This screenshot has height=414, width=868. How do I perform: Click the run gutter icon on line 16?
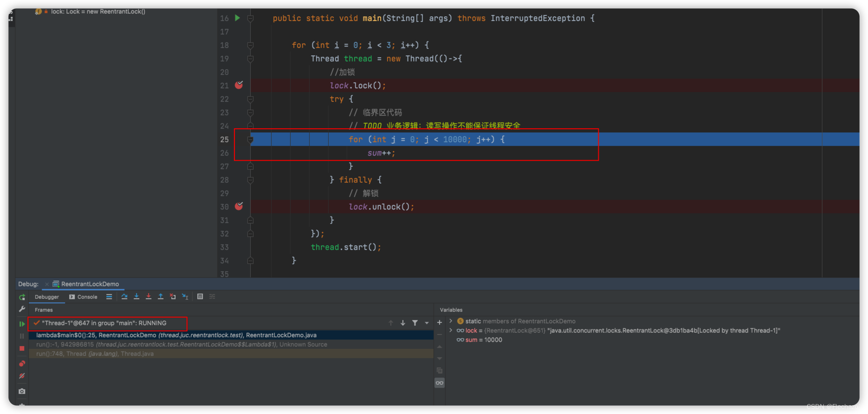238,18
